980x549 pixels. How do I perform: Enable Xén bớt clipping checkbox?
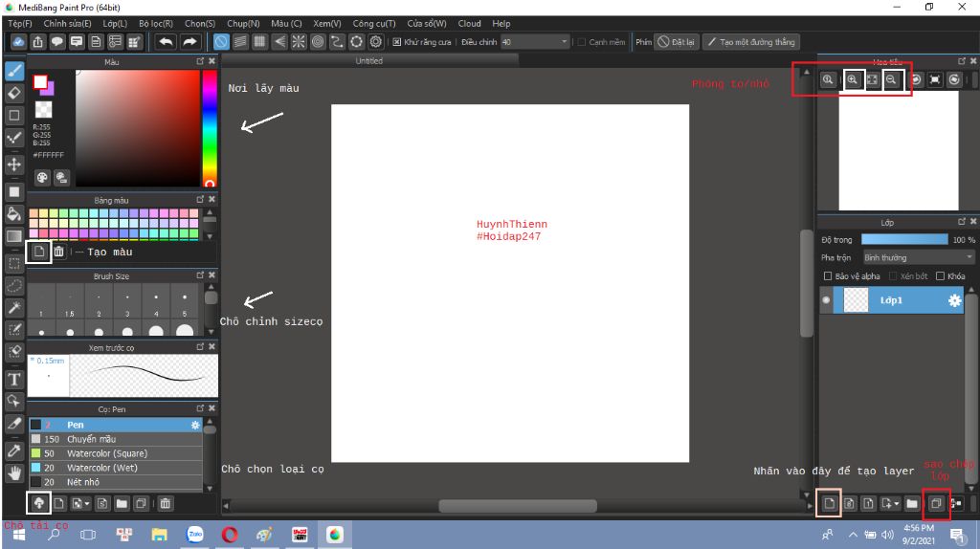click(x=893, y=276)
